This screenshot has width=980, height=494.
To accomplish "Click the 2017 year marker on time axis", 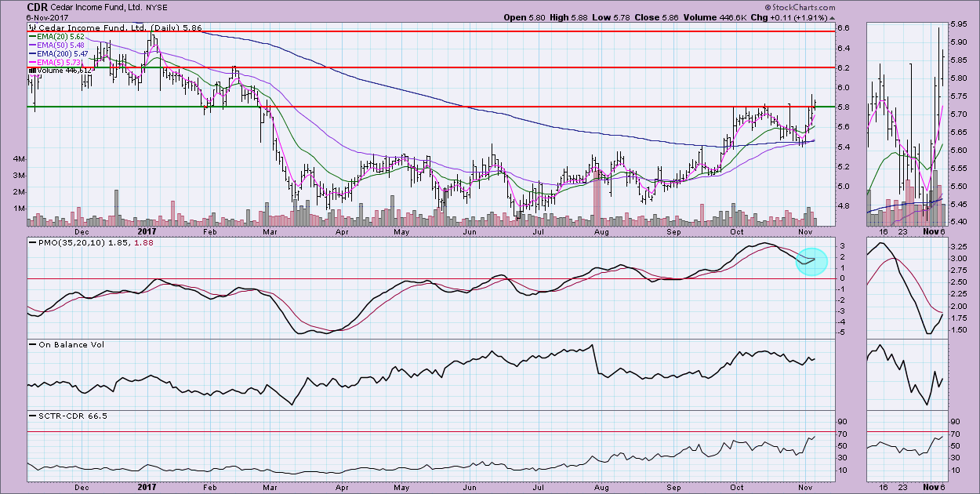I will [147, 232].
